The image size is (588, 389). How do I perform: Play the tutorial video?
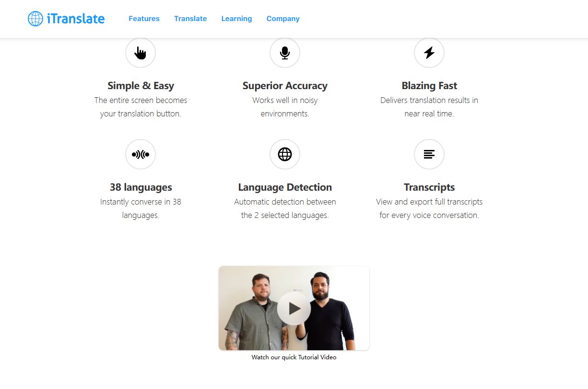(294, 309)
